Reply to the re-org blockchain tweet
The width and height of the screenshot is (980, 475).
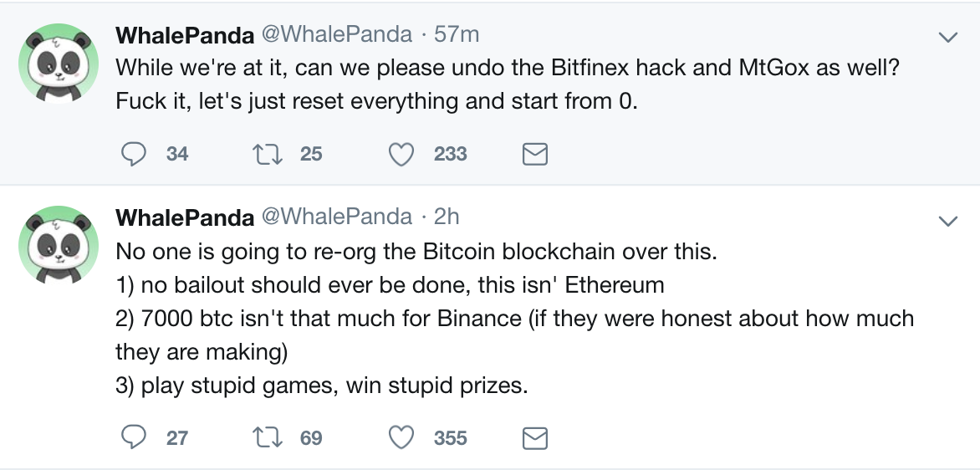coord(133,437)
